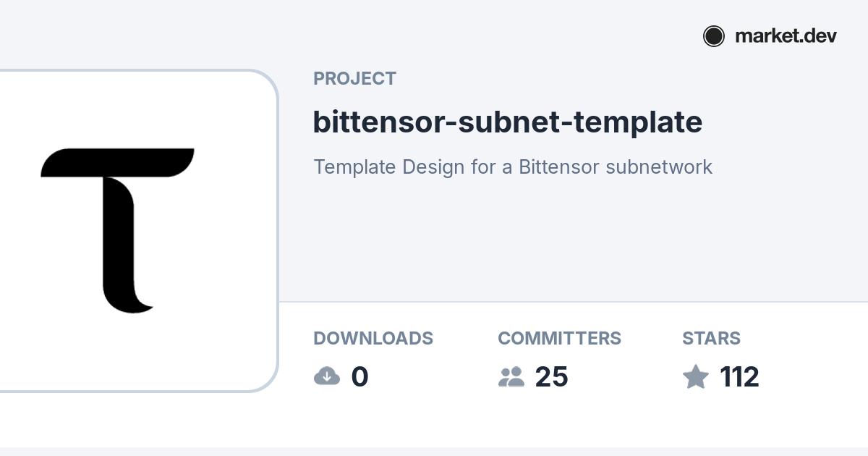Click the white logo card border area

[x=278, y=232]
